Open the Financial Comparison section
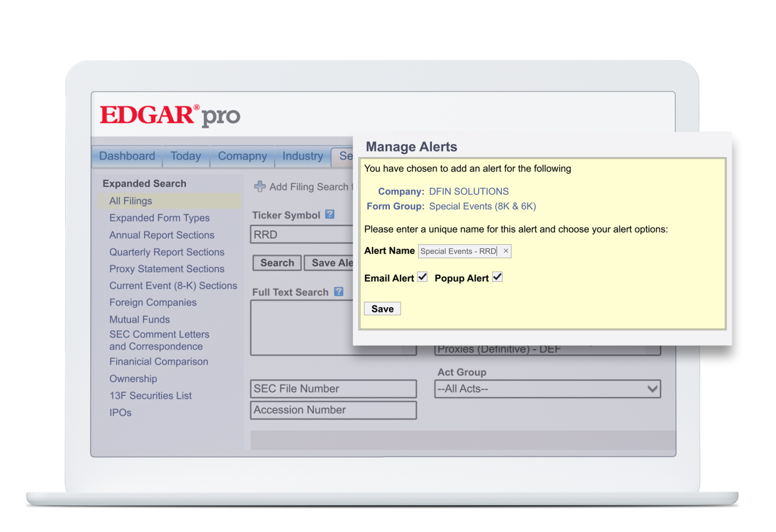The height and width of the screenshot is (532, 776). (x=159, y=361)
